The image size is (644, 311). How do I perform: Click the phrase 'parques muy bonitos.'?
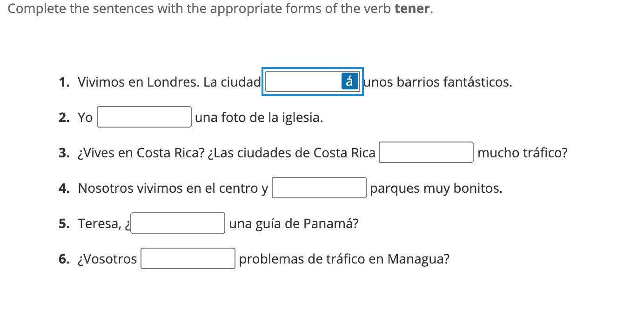pyautogui.click(x=436, y=188)
